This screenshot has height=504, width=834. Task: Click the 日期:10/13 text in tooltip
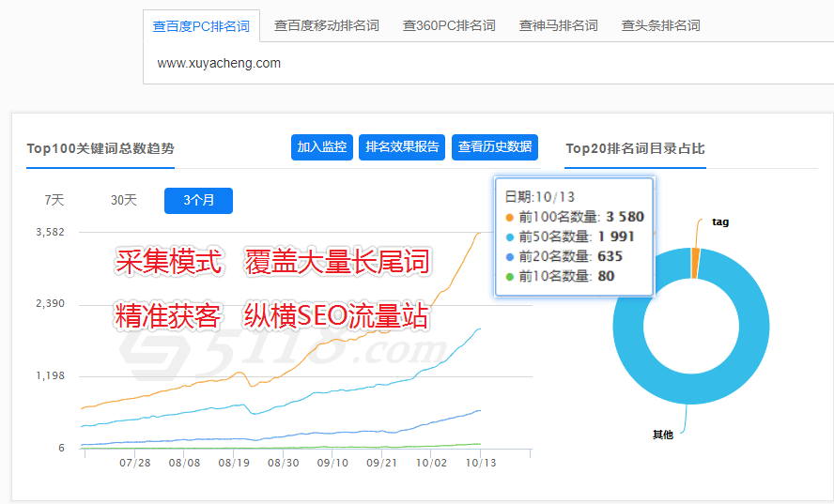pos(540,197)
